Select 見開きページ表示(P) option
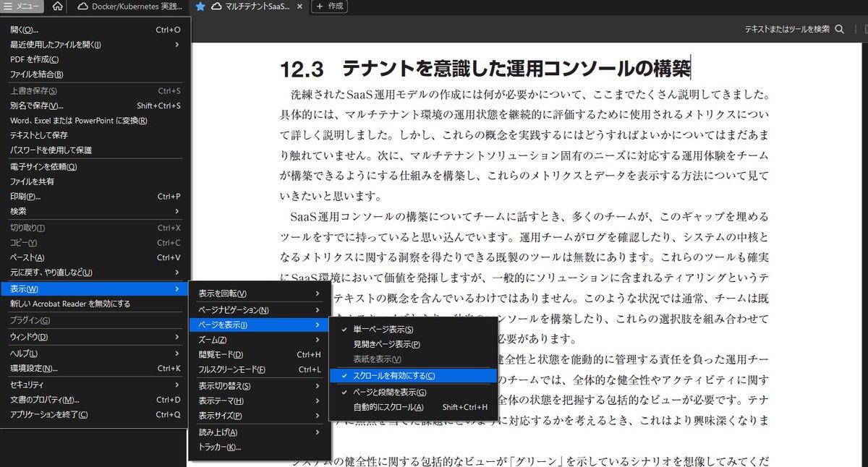The width and height of the screenshot is (868, 467). tap(414, 344)
